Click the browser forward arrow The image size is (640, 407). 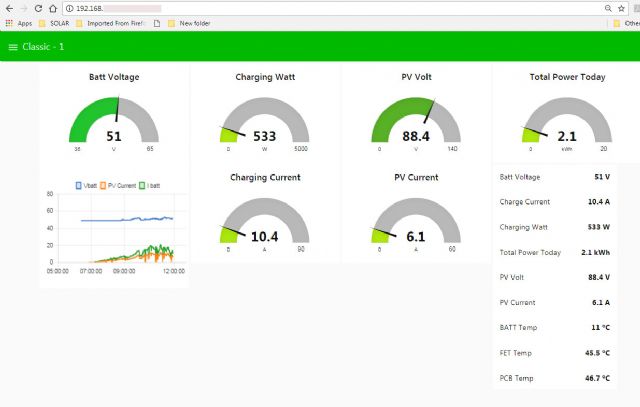click(x=23, y=8)
